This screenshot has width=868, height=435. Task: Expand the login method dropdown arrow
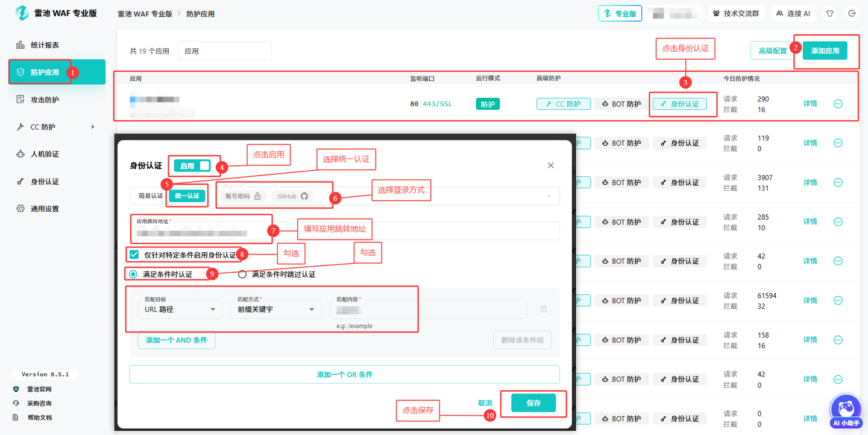(549, 196)
